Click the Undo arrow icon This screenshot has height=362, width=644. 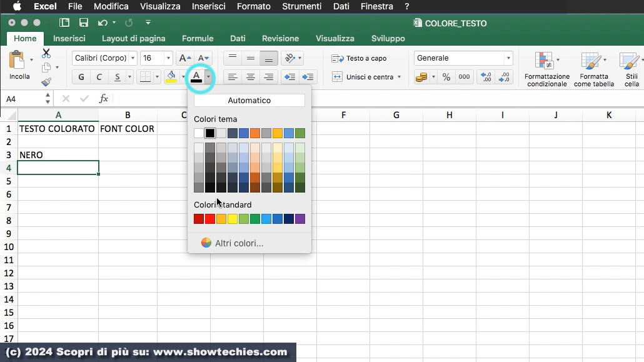(103, 23)
